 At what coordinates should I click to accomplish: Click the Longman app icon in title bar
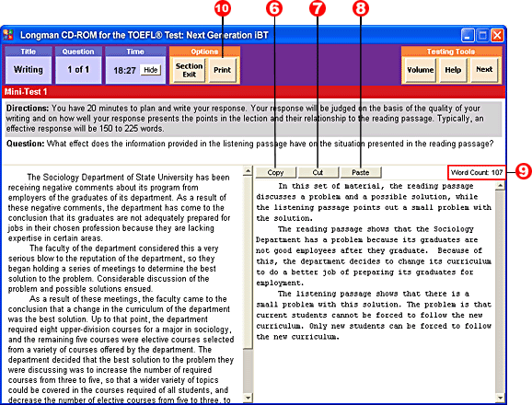point(8,35)
